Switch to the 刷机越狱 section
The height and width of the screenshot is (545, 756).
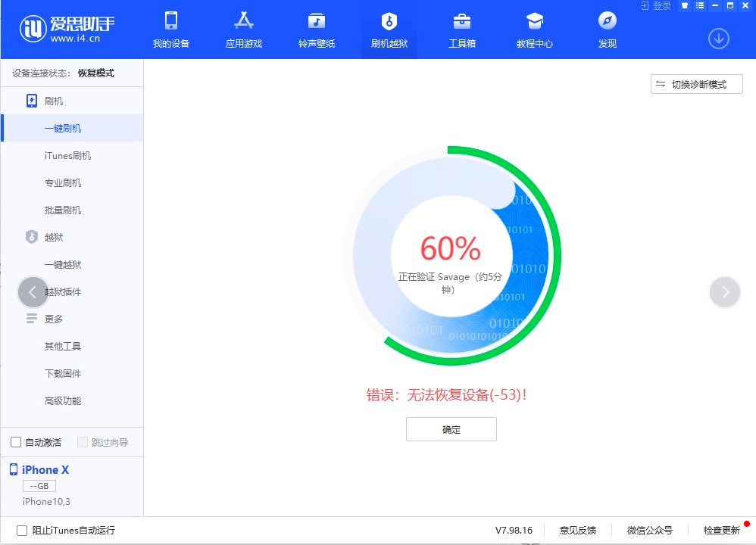pyautogui.click(x=389, y=30)
